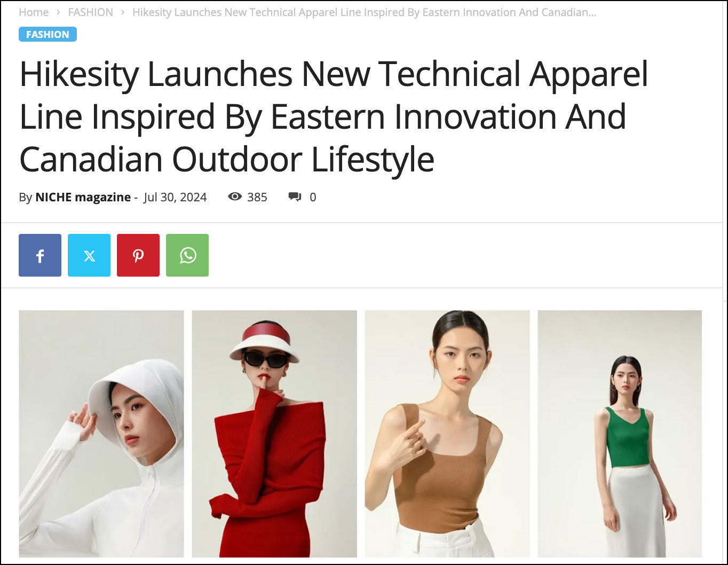Share the article on Facebook

[40, 255]
